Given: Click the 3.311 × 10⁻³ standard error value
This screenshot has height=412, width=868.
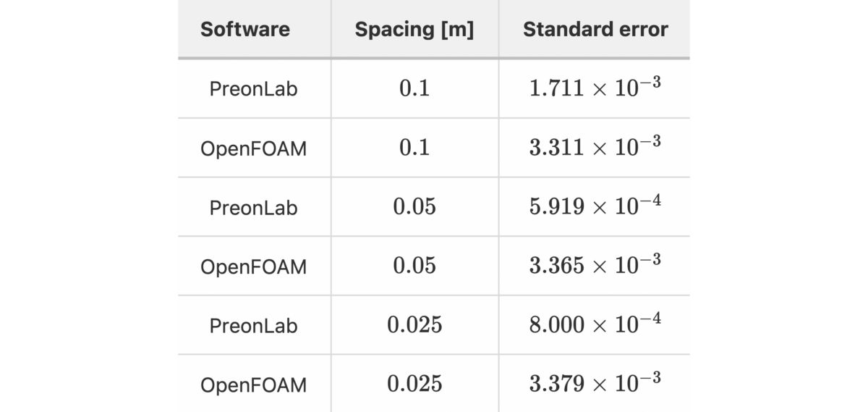Looking at the screenshot, I should click(x=595, y=147).
